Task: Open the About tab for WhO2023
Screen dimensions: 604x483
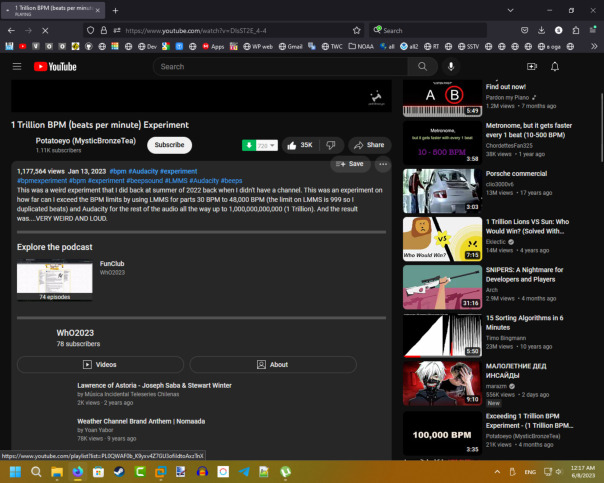Action: (x=272, y=365)
